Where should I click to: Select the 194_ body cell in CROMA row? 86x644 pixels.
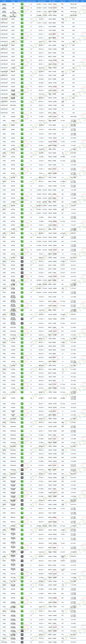click(x=63, y=116)
